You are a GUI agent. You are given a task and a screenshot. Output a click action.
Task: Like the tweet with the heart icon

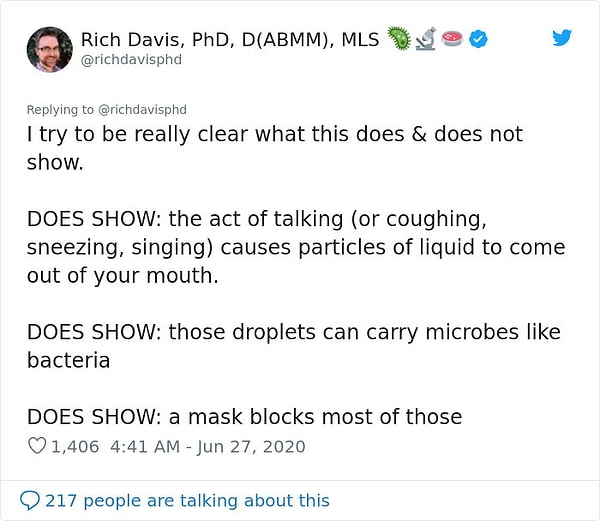tap(37, 447)
